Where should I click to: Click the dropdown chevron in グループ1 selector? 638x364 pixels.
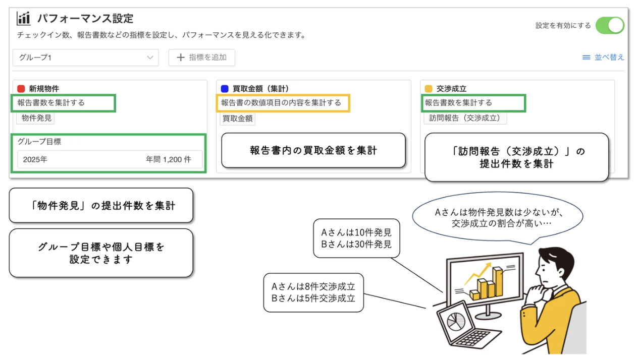(x=150, y=57)
